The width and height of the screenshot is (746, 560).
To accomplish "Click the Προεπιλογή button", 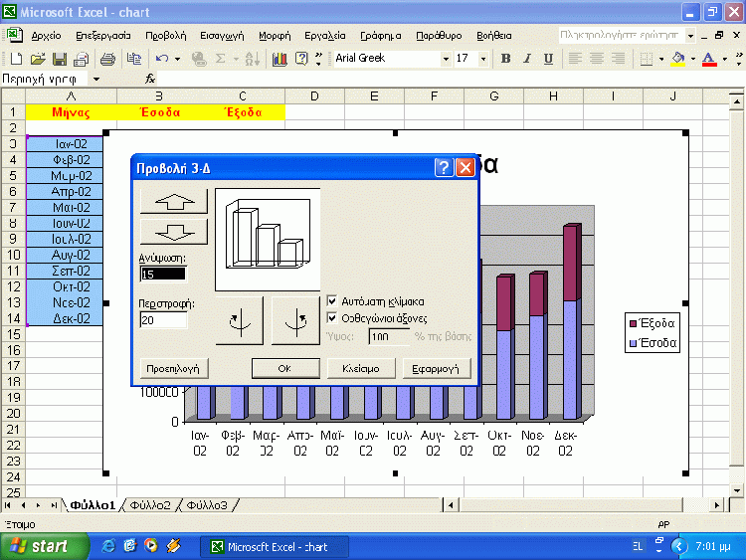I will pyautogui.click(x=174, y=368).
